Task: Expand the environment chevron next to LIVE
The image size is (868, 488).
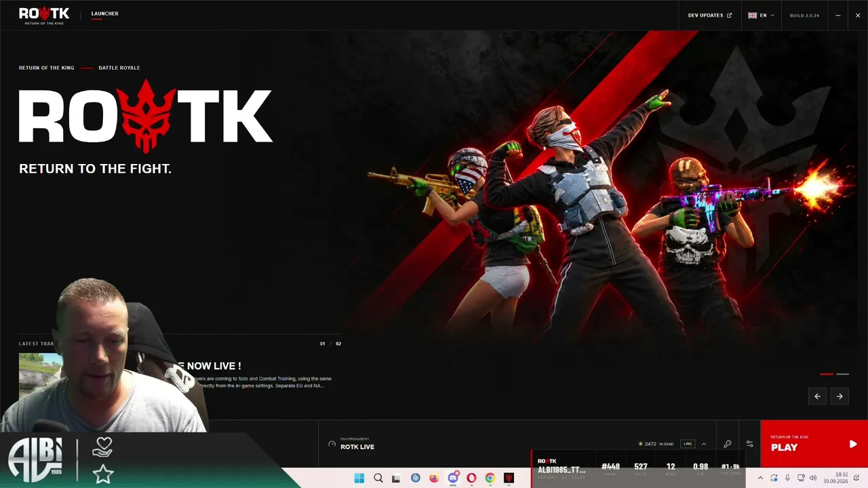Action: [x=704, y=444]
